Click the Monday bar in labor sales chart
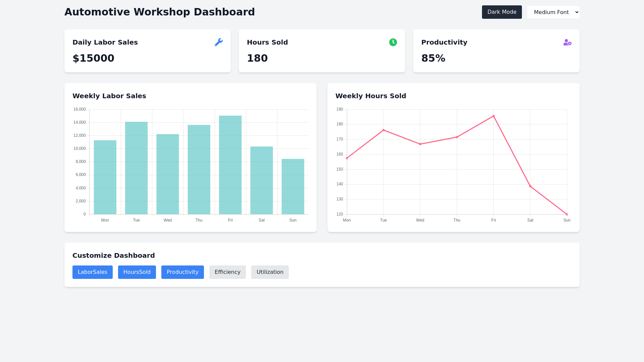This screenshot has width=644, height=362. tap(105, 177)
